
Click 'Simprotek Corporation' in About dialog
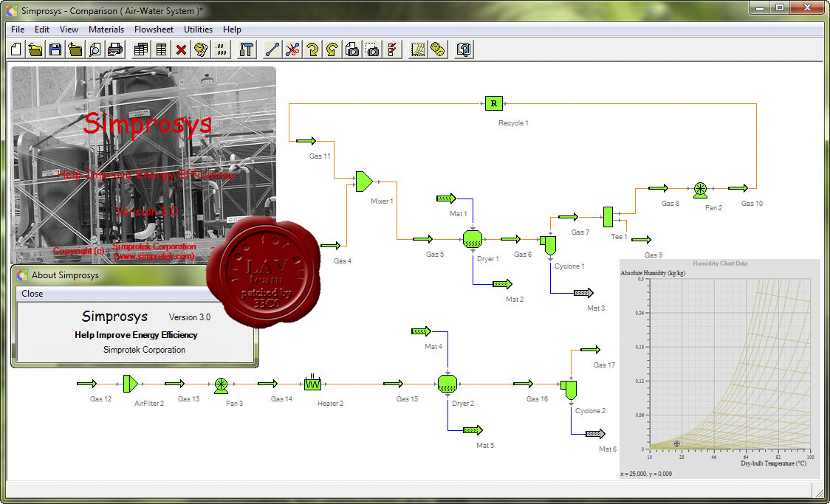tap(144, 350)
